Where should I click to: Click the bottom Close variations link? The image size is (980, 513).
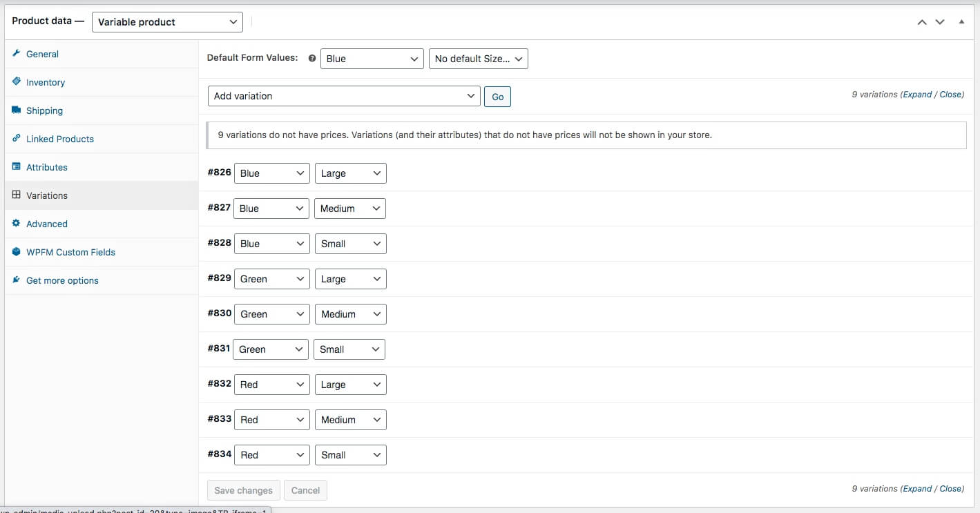pos(951,489)
